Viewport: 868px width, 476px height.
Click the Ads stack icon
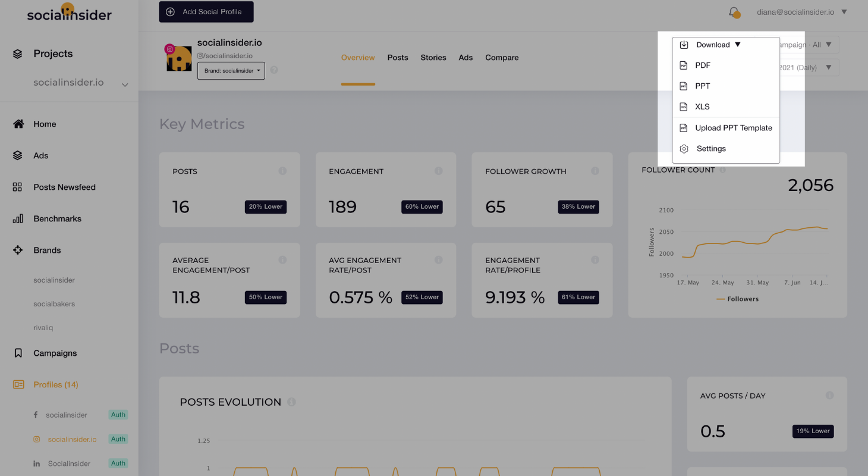[17, 155]
